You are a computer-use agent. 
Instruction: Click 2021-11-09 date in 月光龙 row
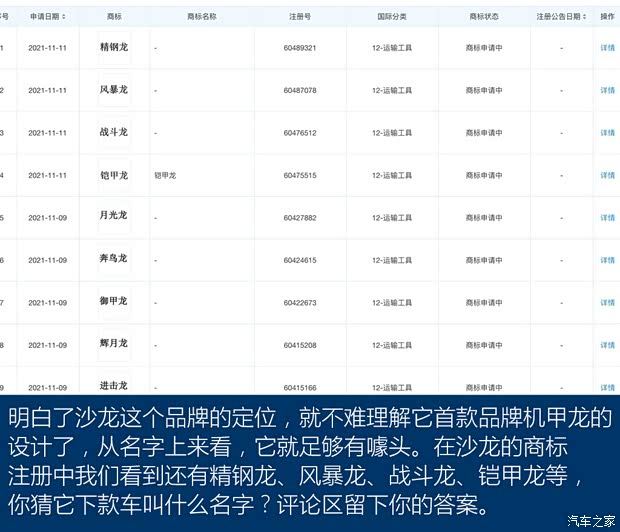tap(47, 218)
